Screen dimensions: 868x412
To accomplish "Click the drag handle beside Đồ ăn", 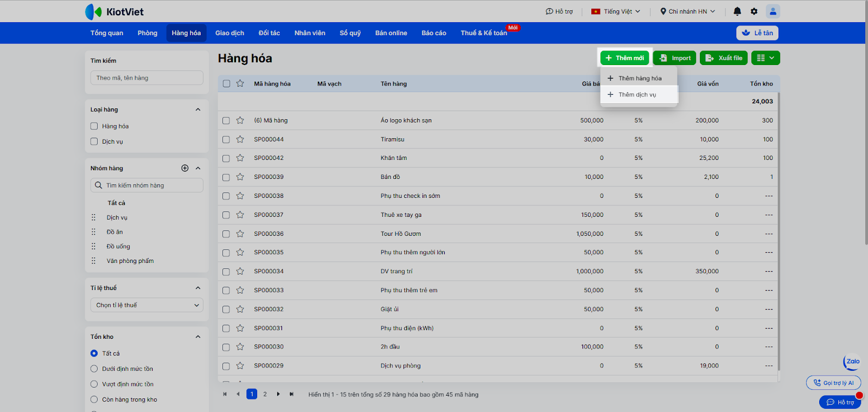I will 93,232.
